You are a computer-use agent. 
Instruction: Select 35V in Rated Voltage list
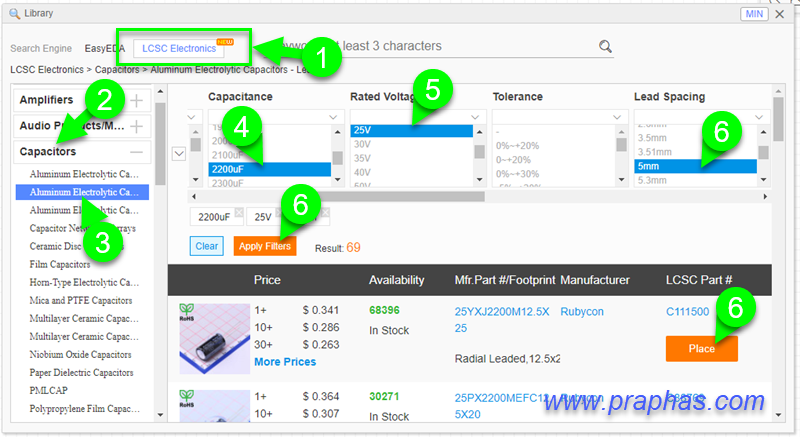click(411, 159)
